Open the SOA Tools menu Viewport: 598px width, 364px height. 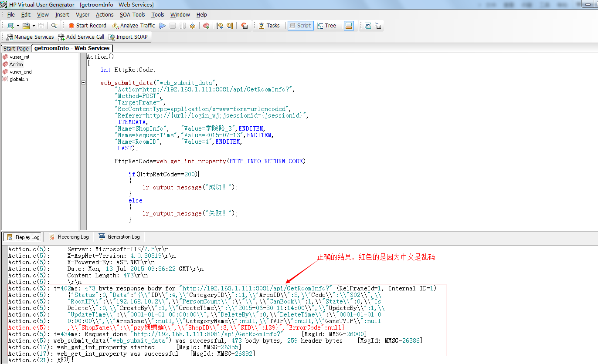[x=132, y=15]
